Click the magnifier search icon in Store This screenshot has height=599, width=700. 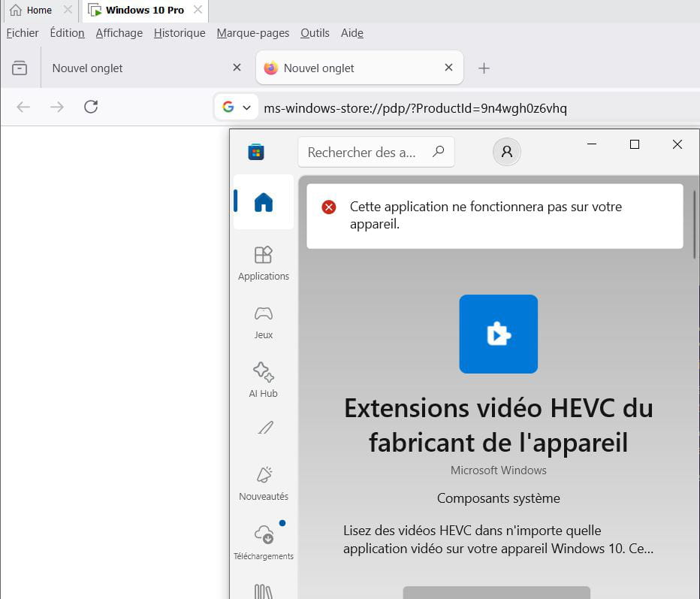(439, 151)
